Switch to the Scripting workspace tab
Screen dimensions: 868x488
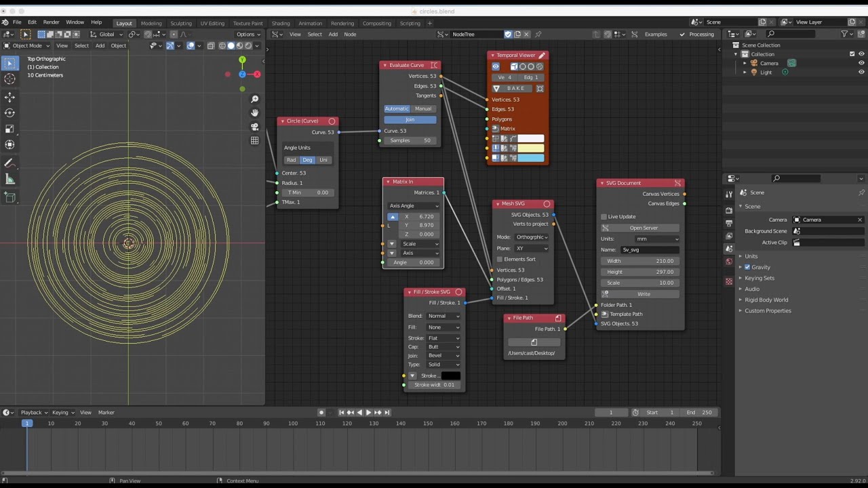[410, 23]
